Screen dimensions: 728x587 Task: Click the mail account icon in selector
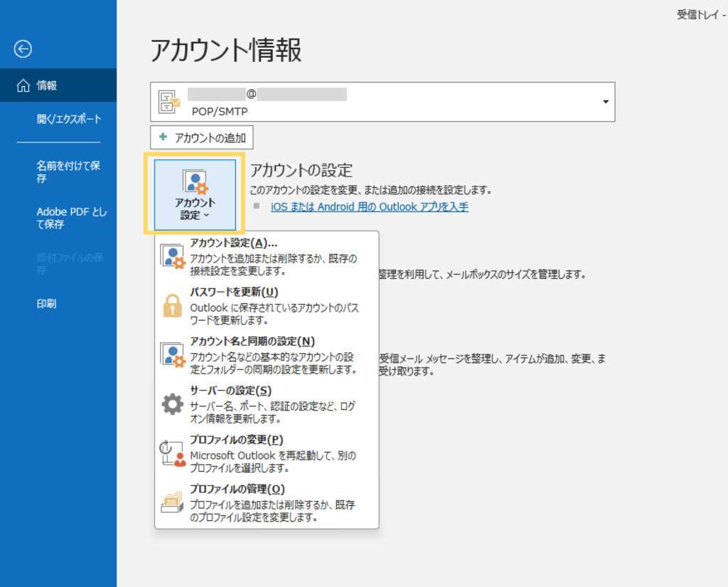169,102
